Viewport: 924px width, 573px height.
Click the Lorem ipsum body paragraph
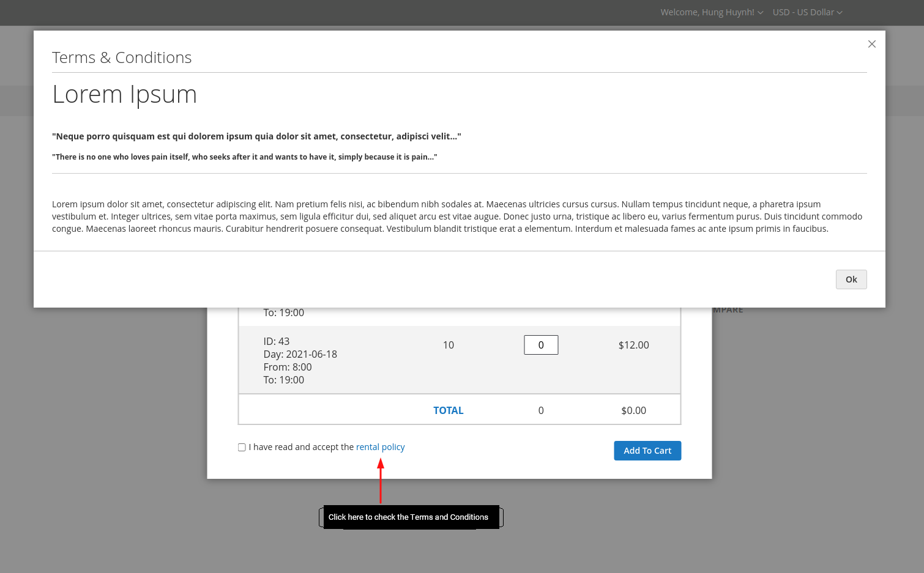coord(456,216)
